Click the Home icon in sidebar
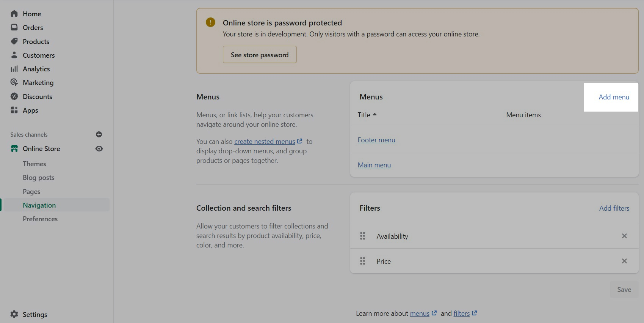 point(14,14)
